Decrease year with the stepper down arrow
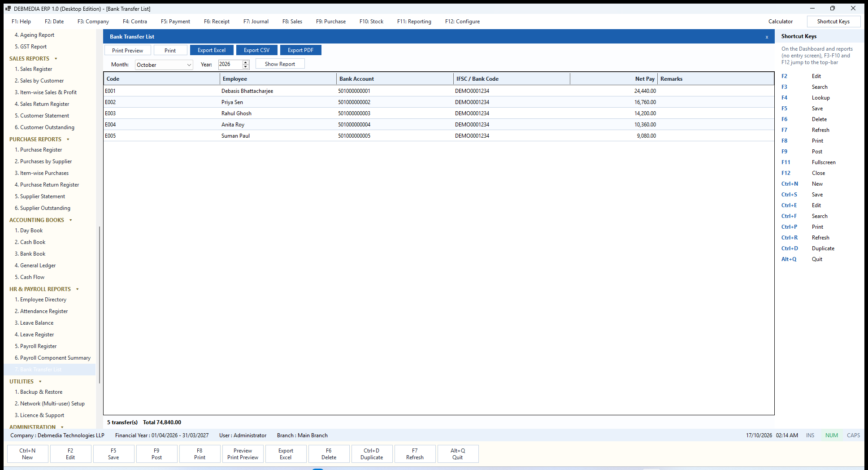The height and width of the screenshot is (470, 868). click(246, 67)
